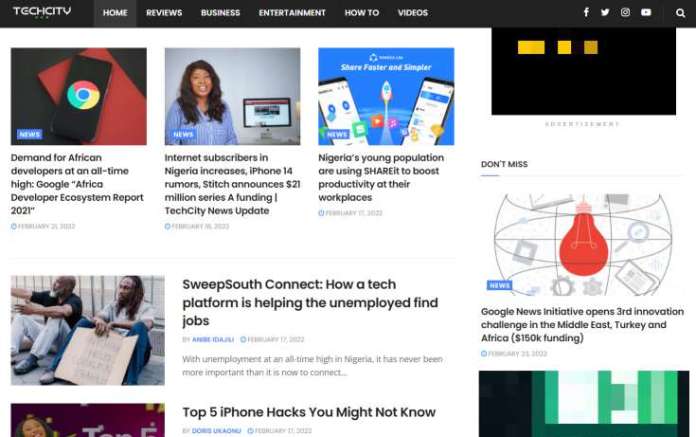The image size is (696, 437).
Task: Click NEWS badge on red lightbulb image
Action: [x=499, y=285]
